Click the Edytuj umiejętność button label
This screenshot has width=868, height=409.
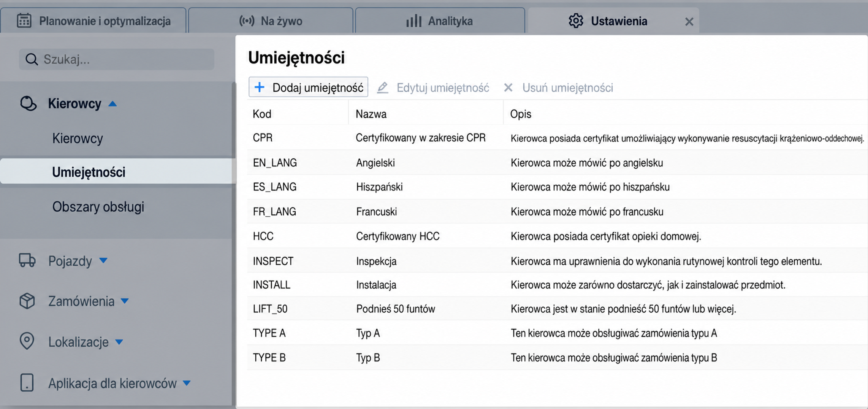tap(443, 88)
